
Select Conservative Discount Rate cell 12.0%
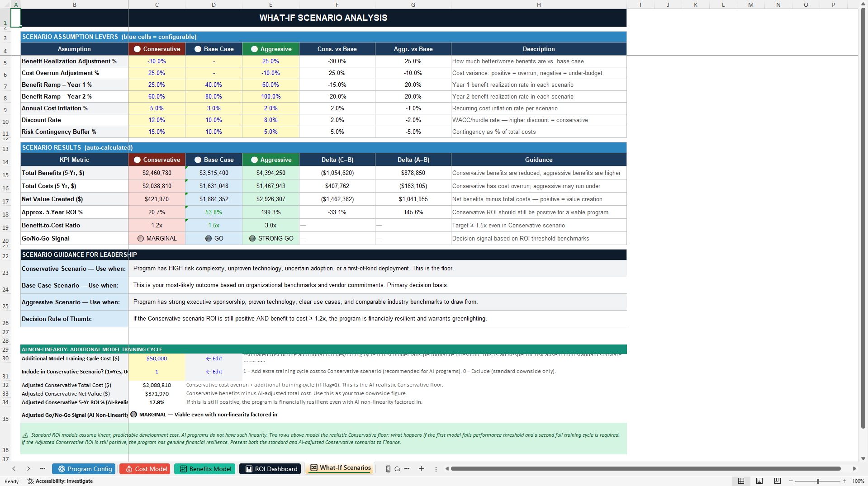(157, 120)
